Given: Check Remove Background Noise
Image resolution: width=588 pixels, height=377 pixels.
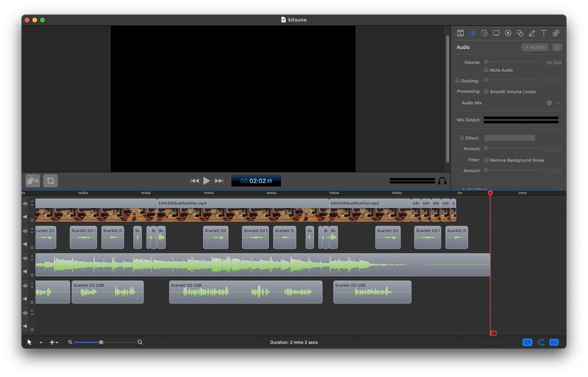Looking at the screenshot, I should (x=486, y=160).
